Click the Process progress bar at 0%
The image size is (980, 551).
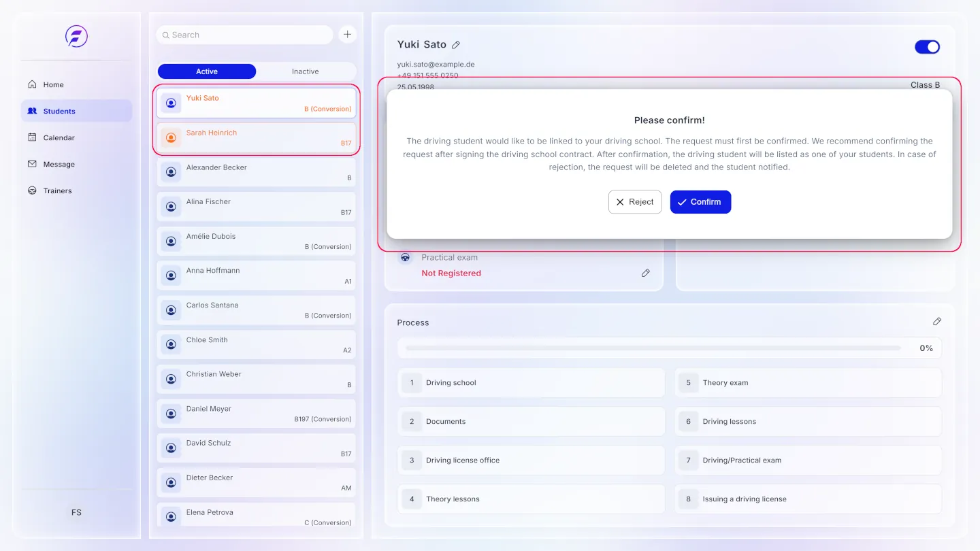pyautogui.click(x=653, y=348)
